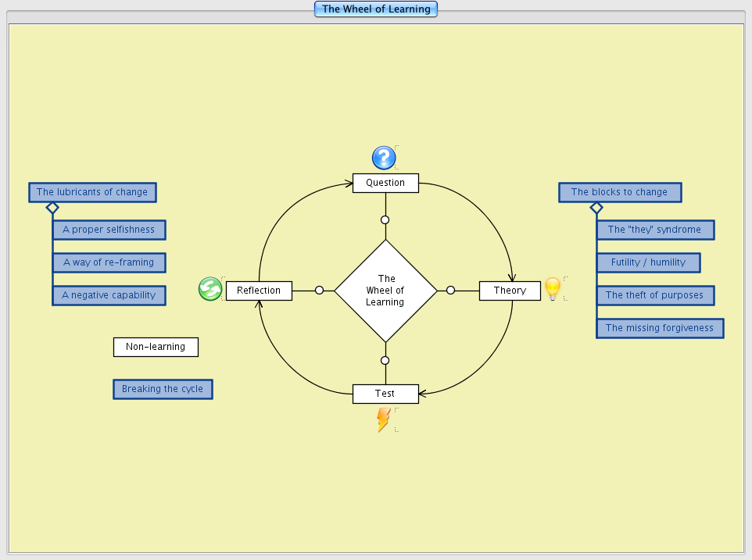Select A negative capability item

(109, 295)
